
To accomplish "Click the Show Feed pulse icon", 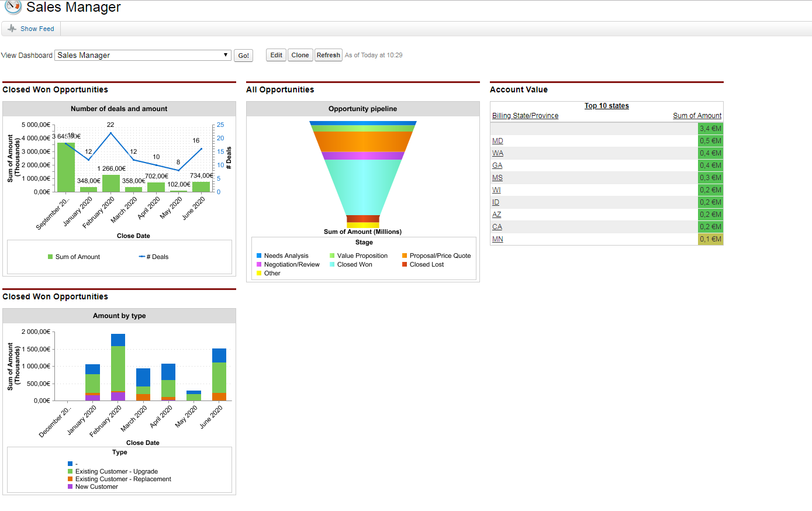I will click(x=12, y=28).
